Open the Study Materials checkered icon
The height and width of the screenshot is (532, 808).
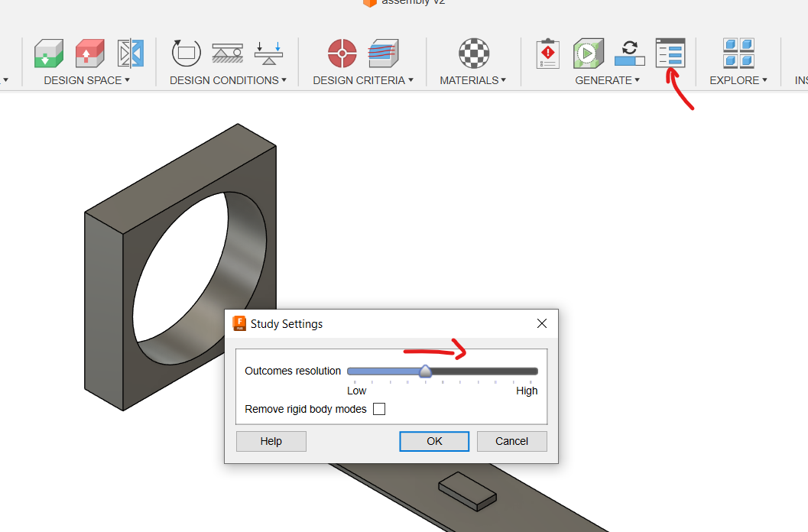tap(473, 54)
